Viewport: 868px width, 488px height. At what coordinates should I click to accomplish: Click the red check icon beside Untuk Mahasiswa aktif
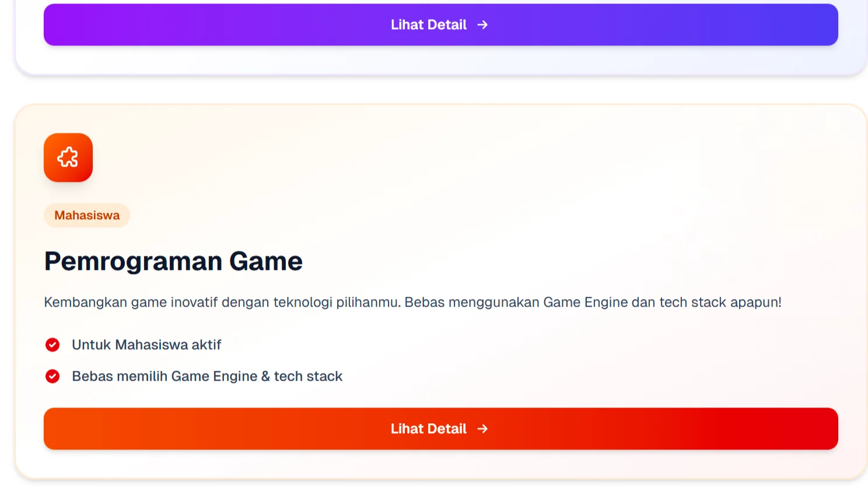pos(52,345)
